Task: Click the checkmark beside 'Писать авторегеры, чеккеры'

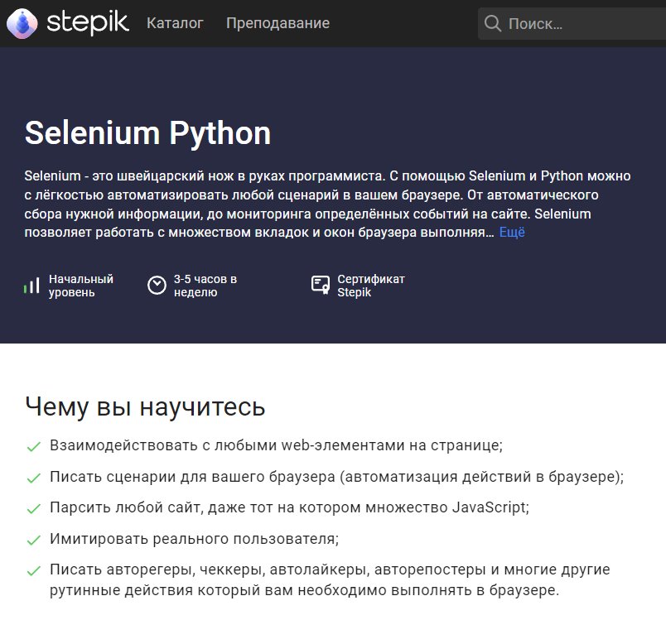Action: (34, 571)
